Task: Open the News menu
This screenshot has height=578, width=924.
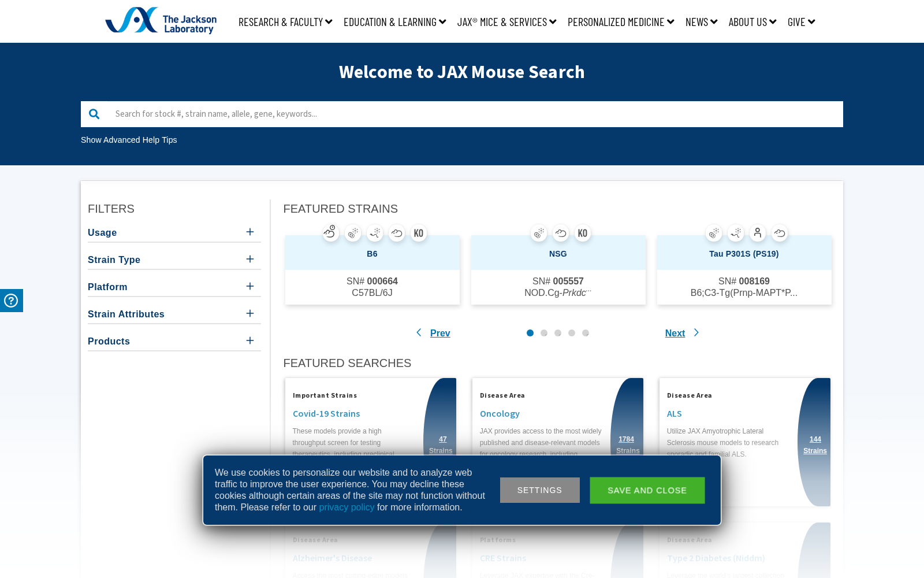Action: tap(702, 22)
